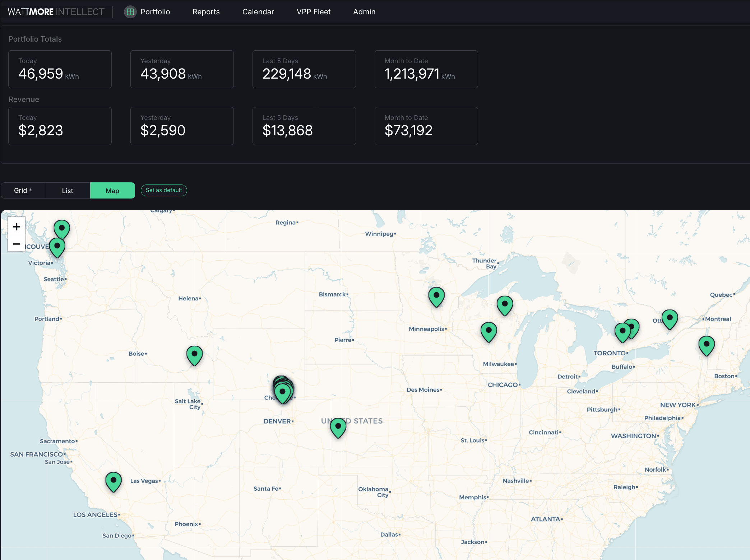The height and width of the screenshot is (560, 750).
Task: Click the Phoenix map label
Action: coord(186,524)
